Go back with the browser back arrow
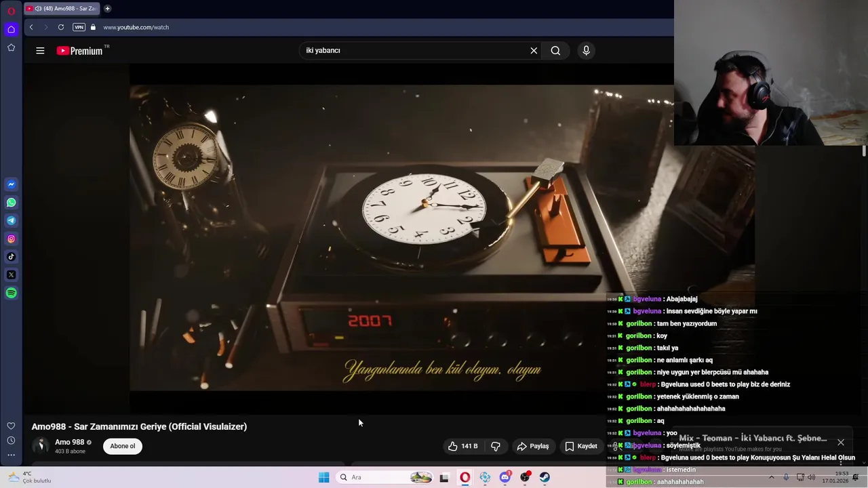 pos(31,27)
